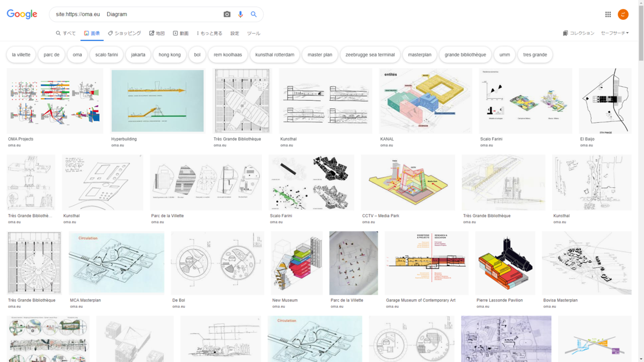Screen dimensions: 644x362
Task: Open the Garage Museum of Contemporary Art thumbnail
Action: coord(427,263)
